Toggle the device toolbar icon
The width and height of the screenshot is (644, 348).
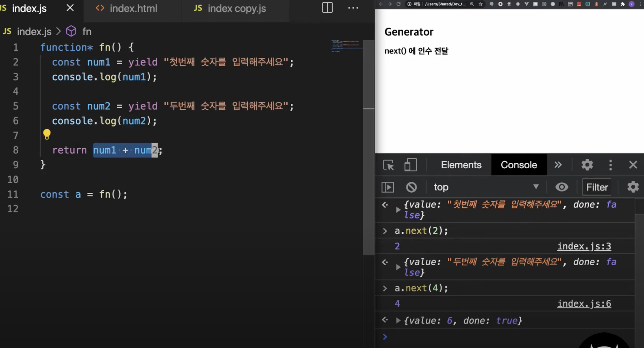click(x=410, y=165)
